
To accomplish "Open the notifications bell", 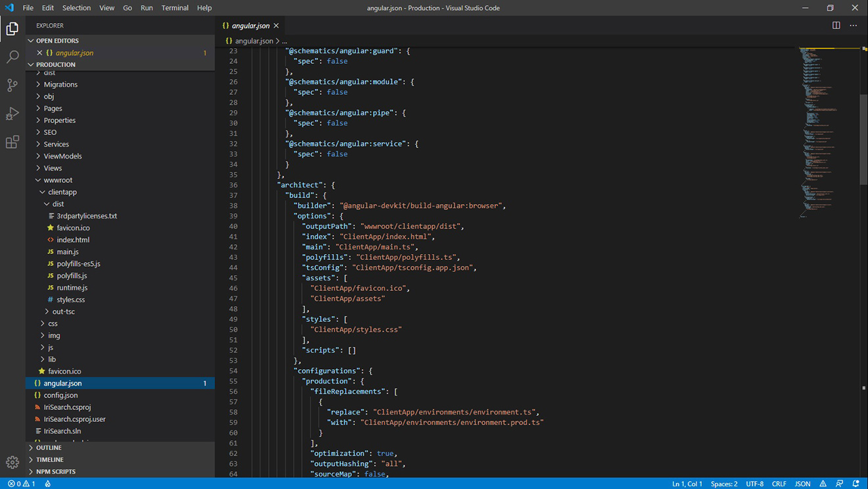I will click(856, 484).
